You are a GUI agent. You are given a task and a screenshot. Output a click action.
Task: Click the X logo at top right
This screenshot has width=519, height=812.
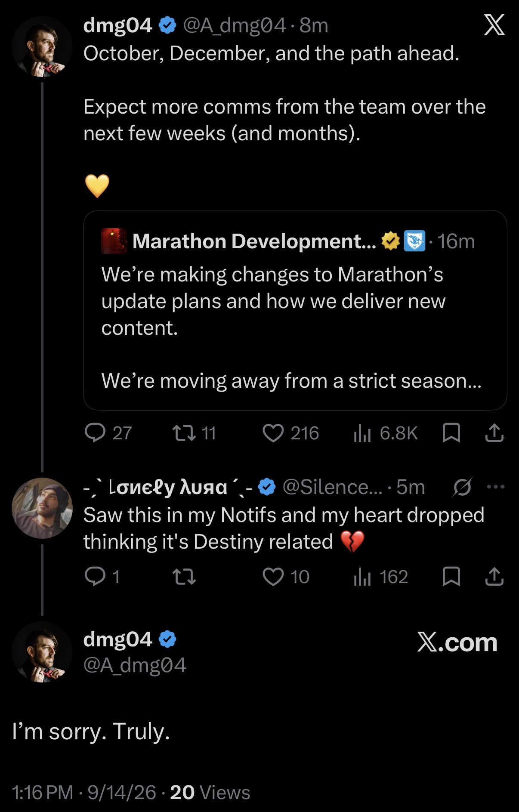pyautogui.click(x=494, y=25)
